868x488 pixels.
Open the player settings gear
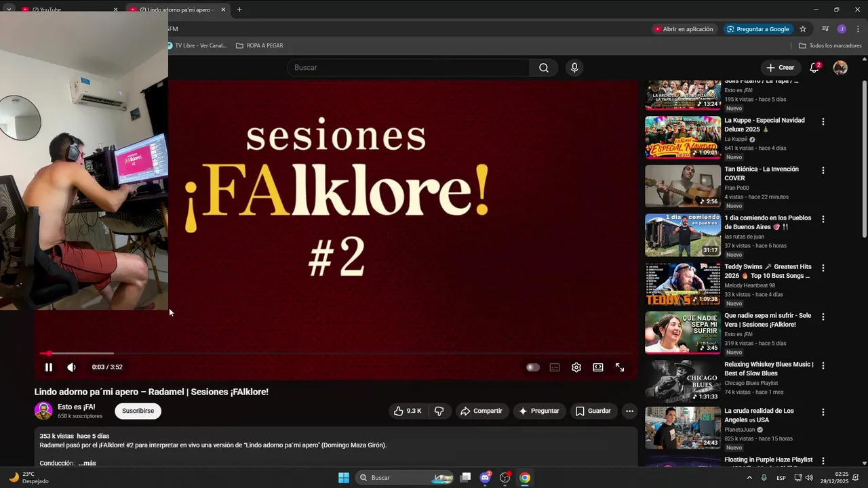576,367
